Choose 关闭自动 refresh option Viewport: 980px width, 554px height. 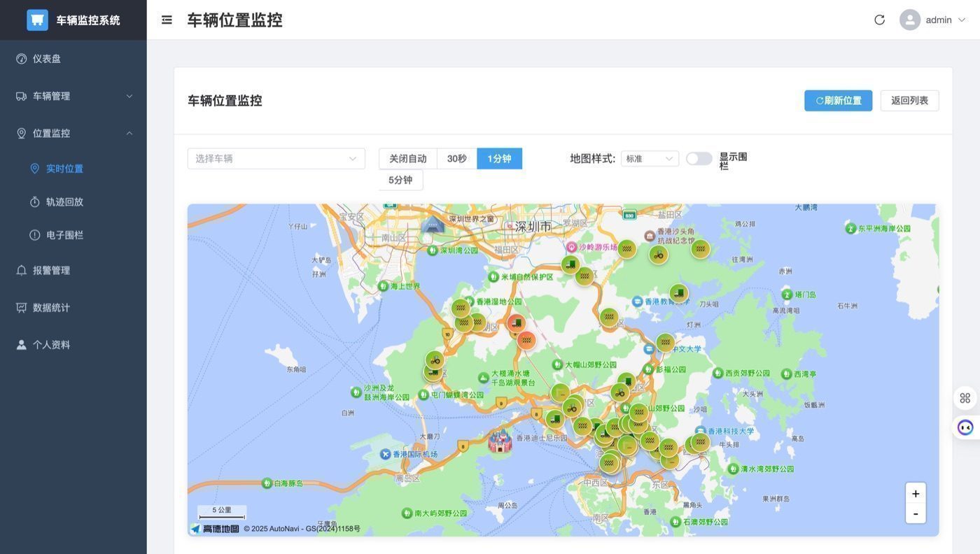pos(408,159)
